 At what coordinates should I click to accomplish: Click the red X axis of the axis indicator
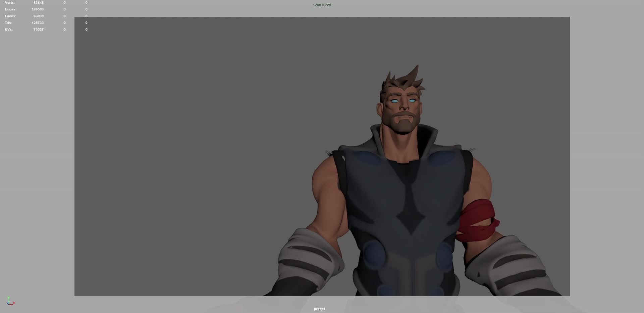(13, 303)
